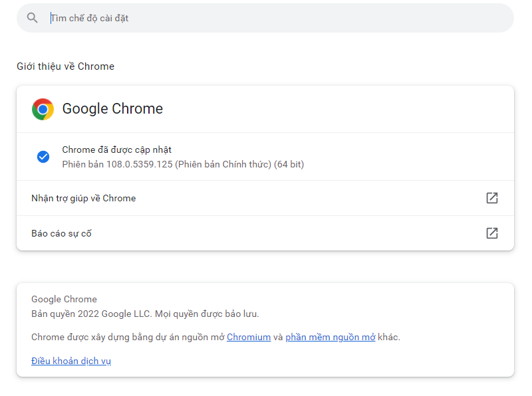Click the blue update checkmark icon

pyautogui.click(x=43, y=157)
